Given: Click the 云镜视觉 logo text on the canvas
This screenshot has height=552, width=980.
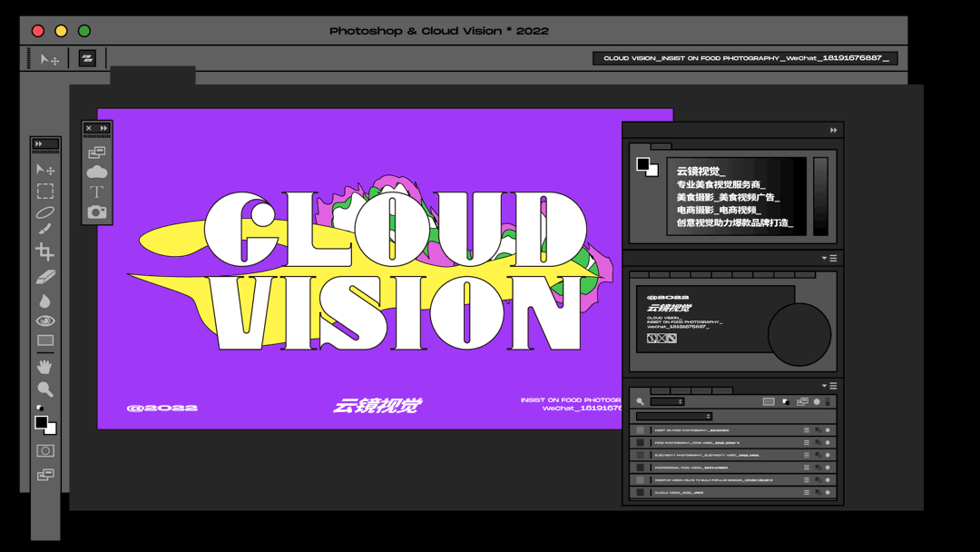Looking at the screenshot, I should [x=377, y=406].
